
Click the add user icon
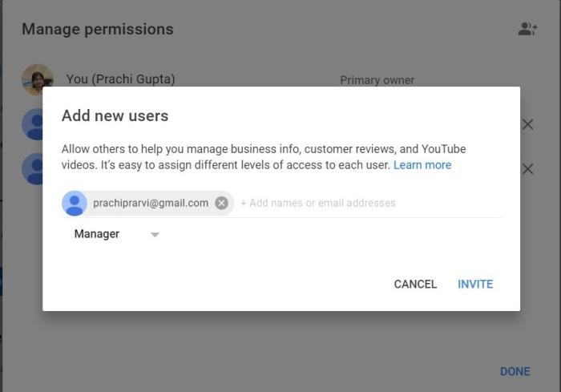point(527,29)
